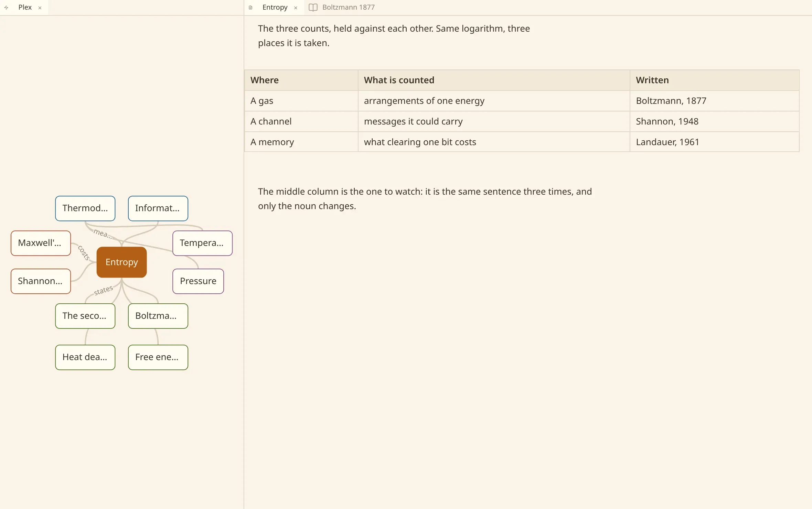The width and height of the screenshot is (812, 509).
Task: Click the 'states' link label
Action: pyautogui.click(x=104, y=290)
